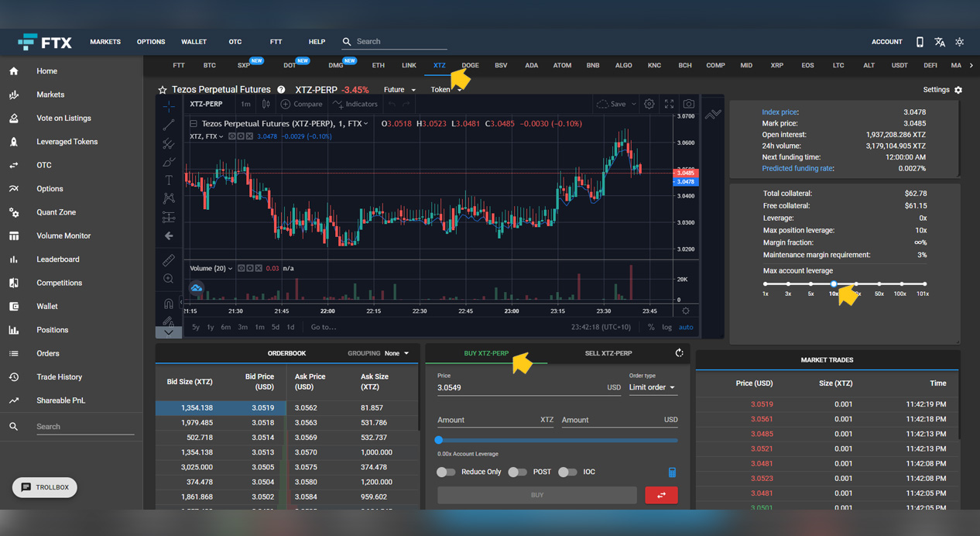Open the Limit order type dropdown
The height and width of the screenshot is (536, 980).
pyautogui.click(x=652, y=387)
